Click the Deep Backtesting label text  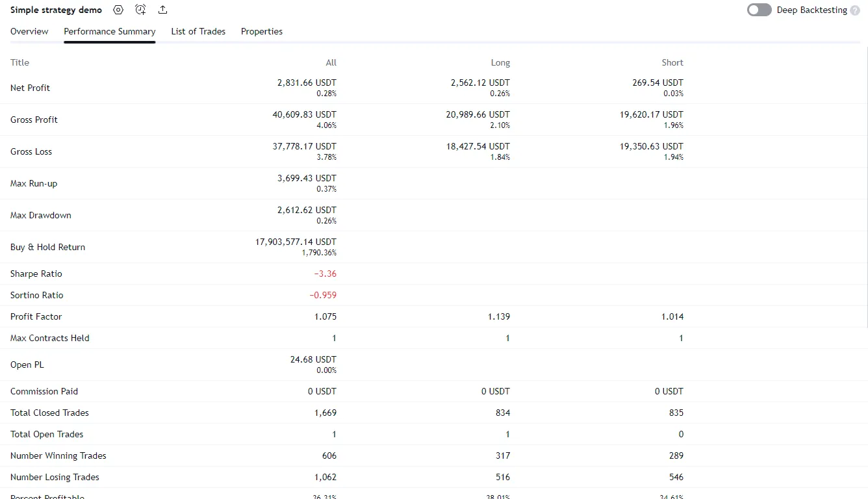811,10
